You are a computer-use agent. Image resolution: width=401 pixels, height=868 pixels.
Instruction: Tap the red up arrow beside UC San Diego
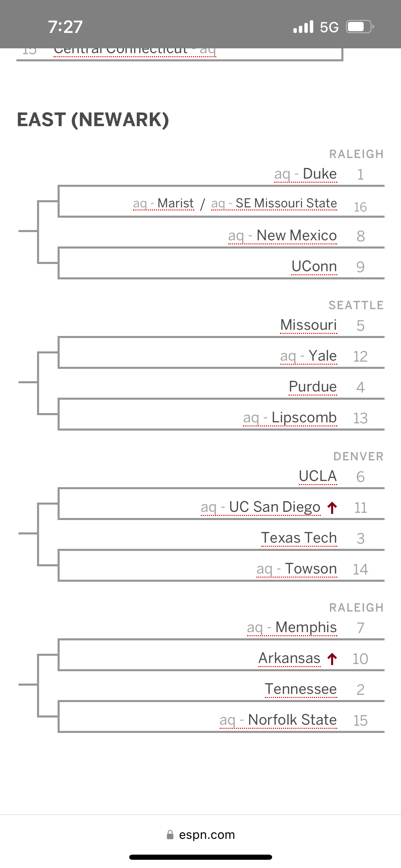tap(332, 507)
